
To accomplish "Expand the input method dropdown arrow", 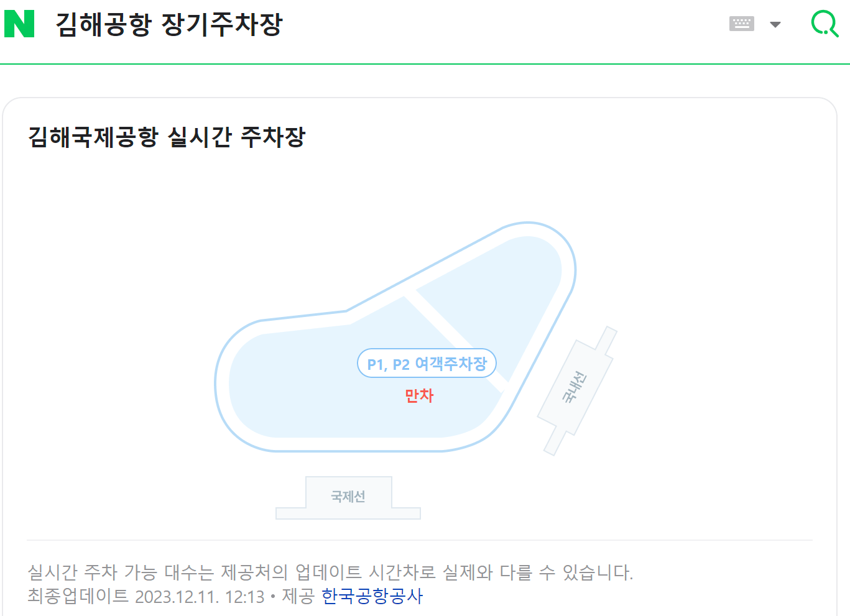I will [x=775, y=25].
